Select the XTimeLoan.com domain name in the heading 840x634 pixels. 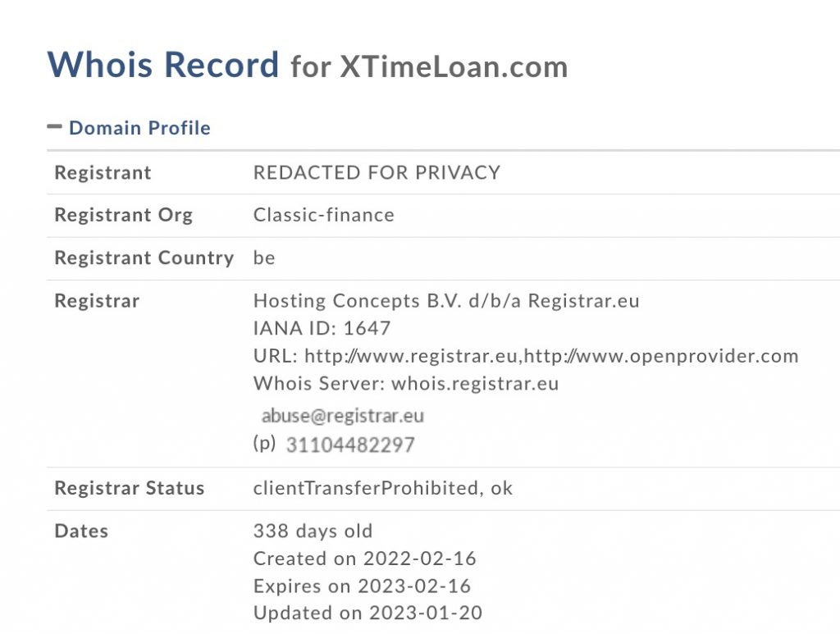(x=454, y=66)
